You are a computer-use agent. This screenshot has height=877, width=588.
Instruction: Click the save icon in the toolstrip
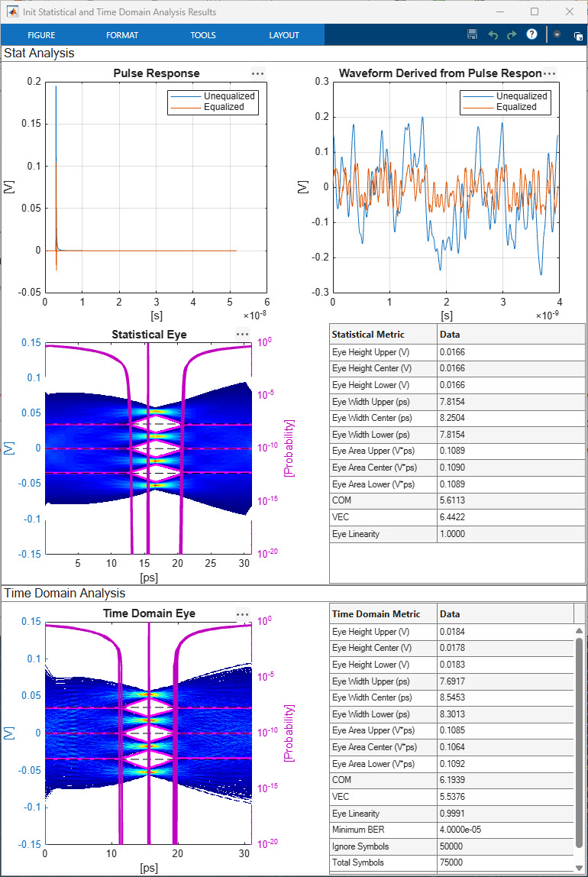click(472, 34)
